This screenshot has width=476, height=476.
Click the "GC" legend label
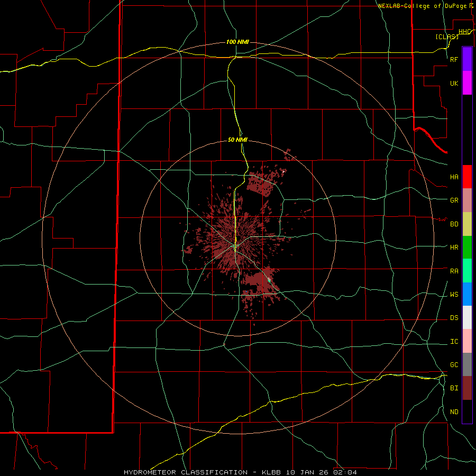coord(454,365)
